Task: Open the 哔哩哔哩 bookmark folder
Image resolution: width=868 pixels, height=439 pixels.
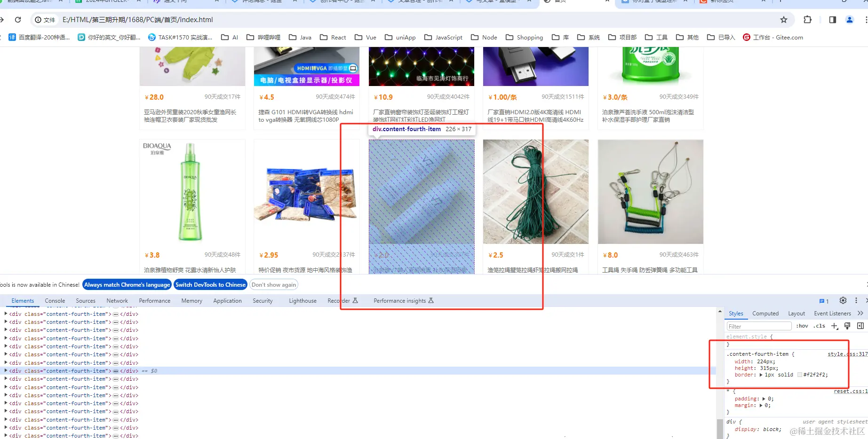Action: [263, 37]
